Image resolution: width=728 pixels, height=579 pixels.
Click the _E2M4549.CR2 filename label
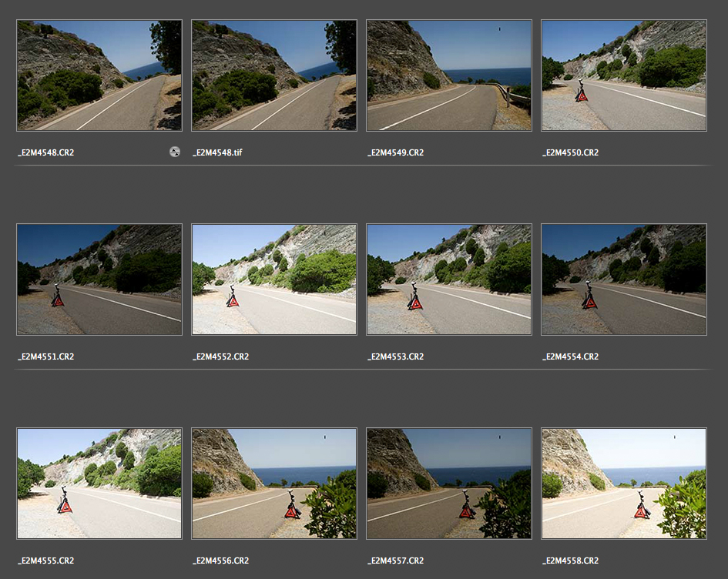click(x=395, y=153)
